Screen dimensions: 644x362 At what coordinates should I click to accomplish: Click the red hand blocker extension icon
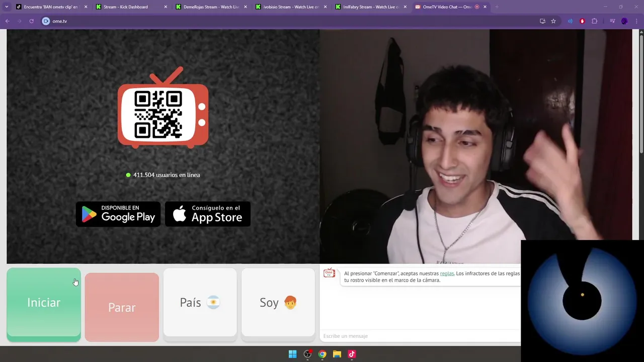click(x=582, y=21)
